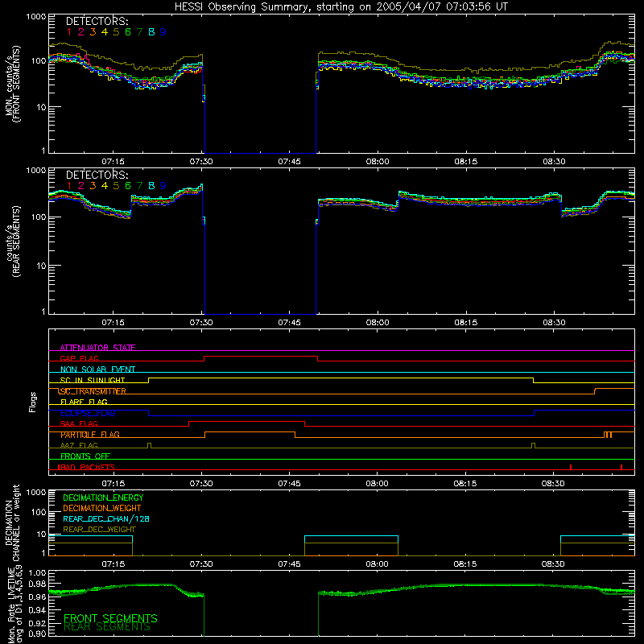The image size is (644, 644).
Task: Click the FRONTS_OFF flag label
Action: pos(85,456)
